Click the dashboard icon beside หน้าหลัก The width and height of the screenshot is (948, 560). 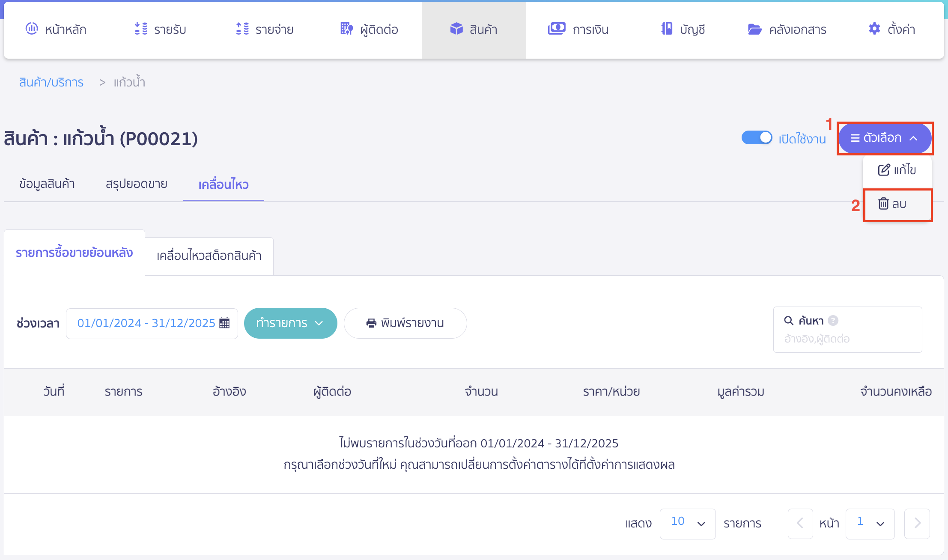pos(32,29)
